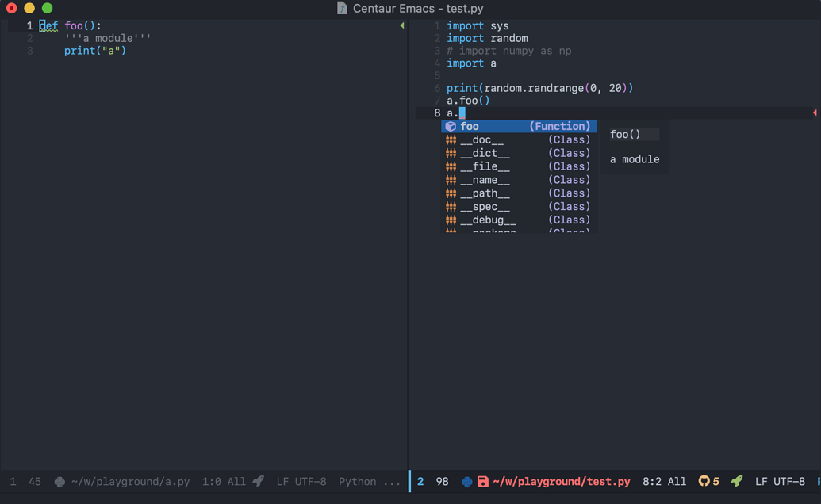Click the Python mode icon in a.py modeline
Image resolution: width=821 pixels, height=504 pixels.
coord(58,481)
